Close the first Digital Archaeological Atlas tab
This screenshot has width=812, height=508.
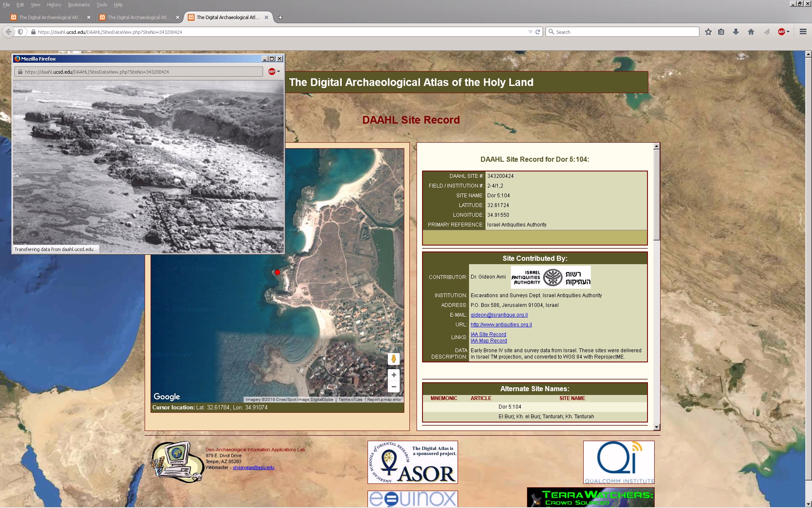(89, 17)
